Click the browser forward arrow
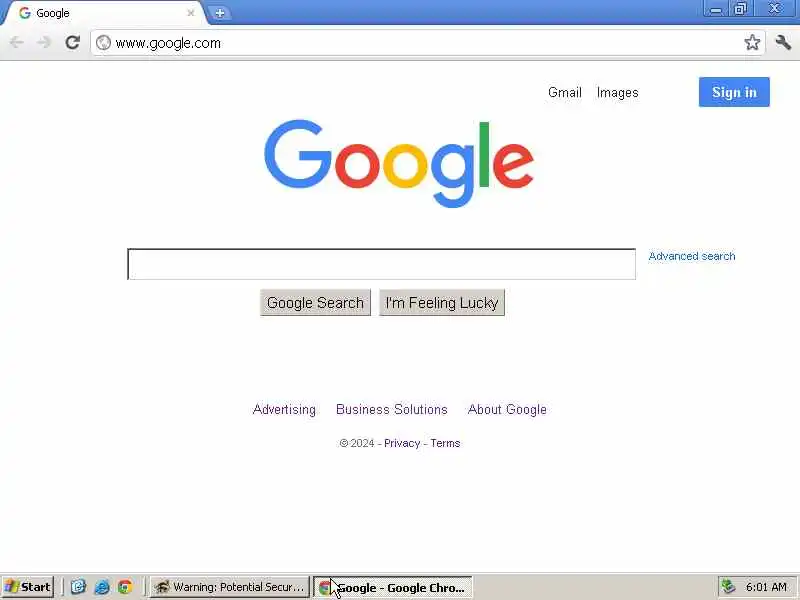Screen dimensions: 800x600 click(44, 42)
